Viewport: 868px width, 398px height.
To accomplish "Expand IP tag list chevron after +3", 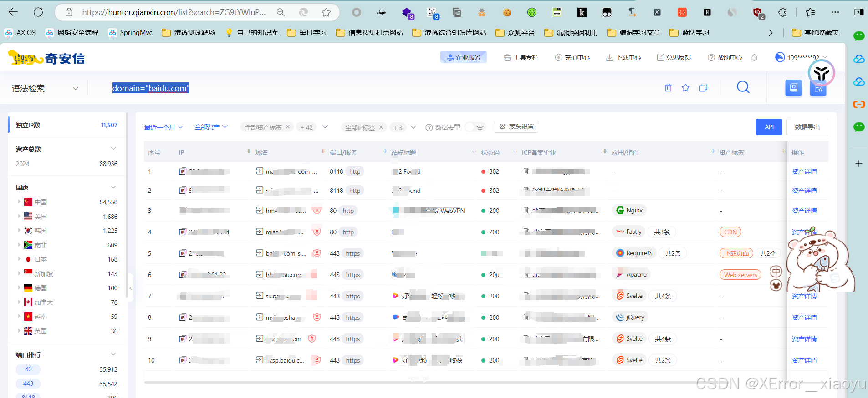I will [x=414, y=127].
